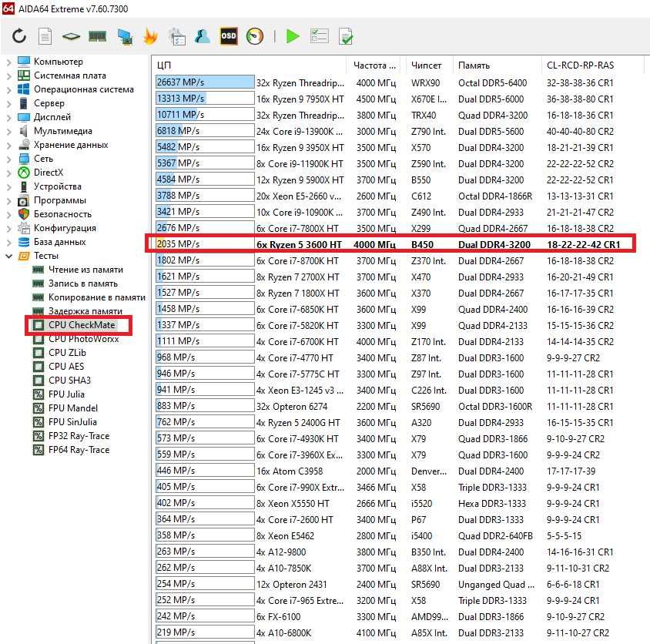Select the 13313 MP/s result bar
The image size is (650, 644).
click(x=205, y=99)
